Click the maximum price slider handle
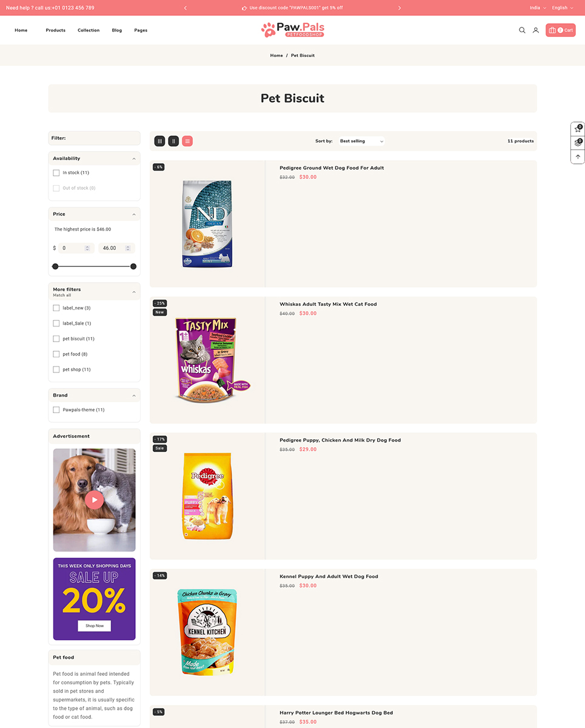 133,266
